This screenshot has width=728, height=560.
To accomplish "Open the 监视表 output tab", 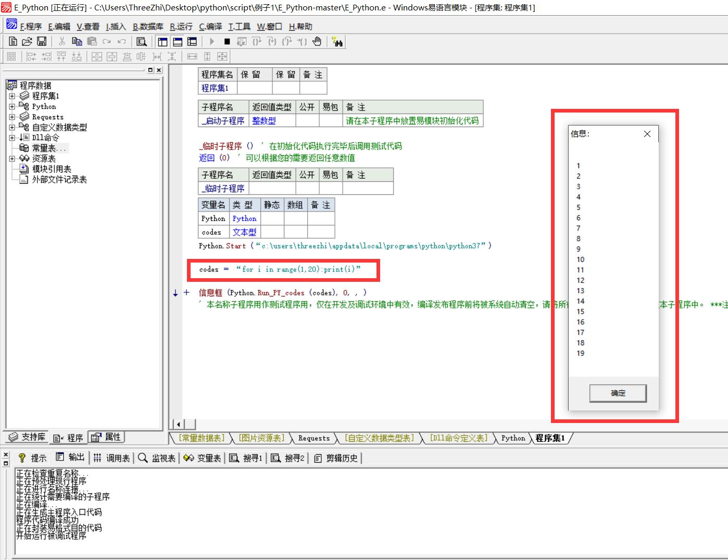I will coord(157,458).
